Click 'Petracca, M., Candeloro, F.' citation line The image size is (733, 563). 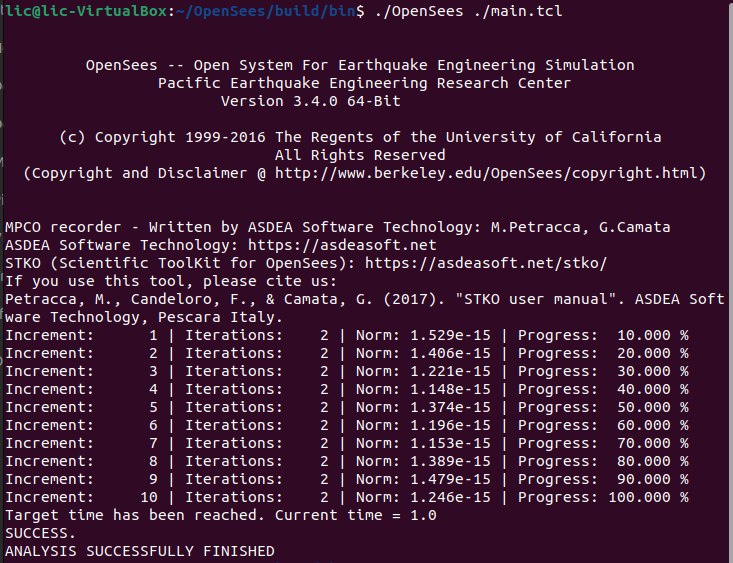365,299
